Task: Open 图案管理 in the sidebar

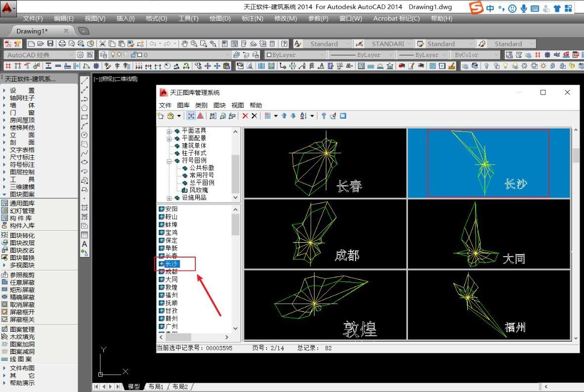Action: 22,329
